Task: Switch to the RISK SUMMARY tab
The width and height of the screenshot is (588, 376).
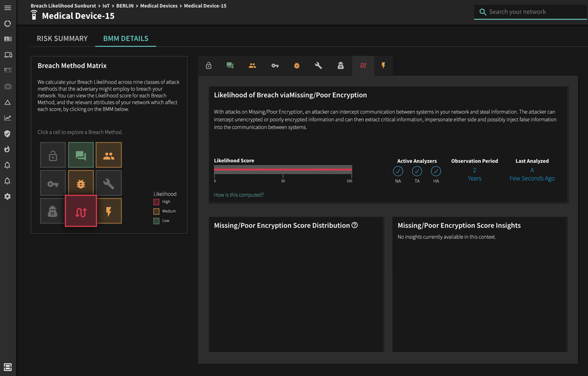Action: point(62,38)
